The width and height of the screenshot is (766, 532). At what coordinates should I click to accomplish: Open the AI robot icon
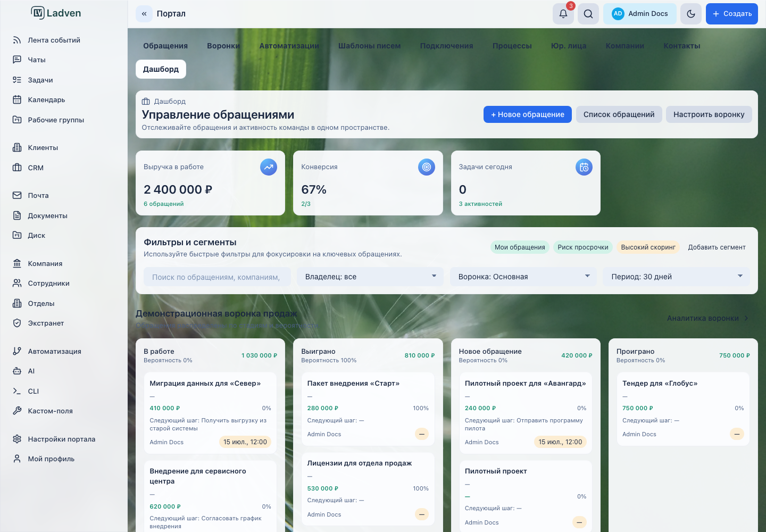point(17,371)
